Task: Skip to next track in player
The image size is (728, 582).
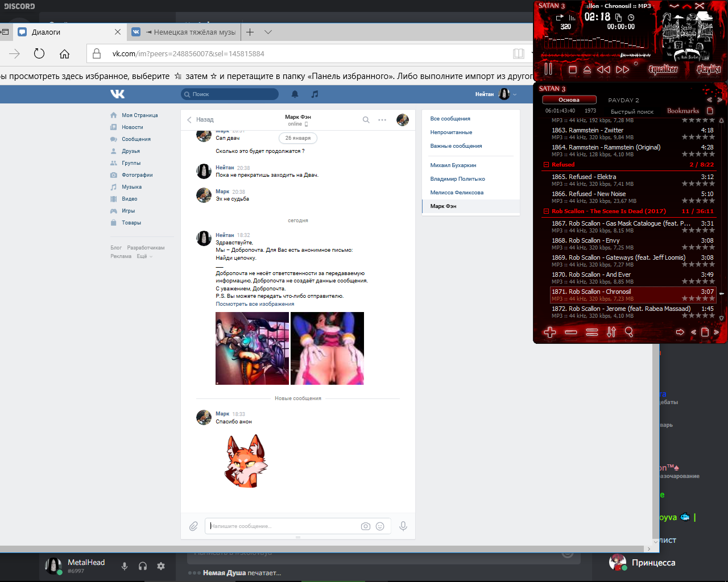Action: coord(623,69)
